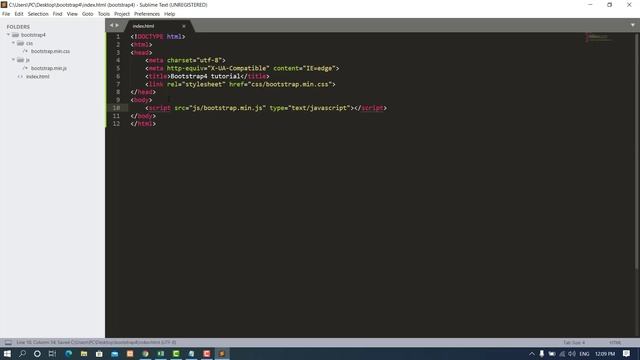The width and height of the screenshot is (640, 360).
Task: Select the js folder icon
Action: point(20,60)
